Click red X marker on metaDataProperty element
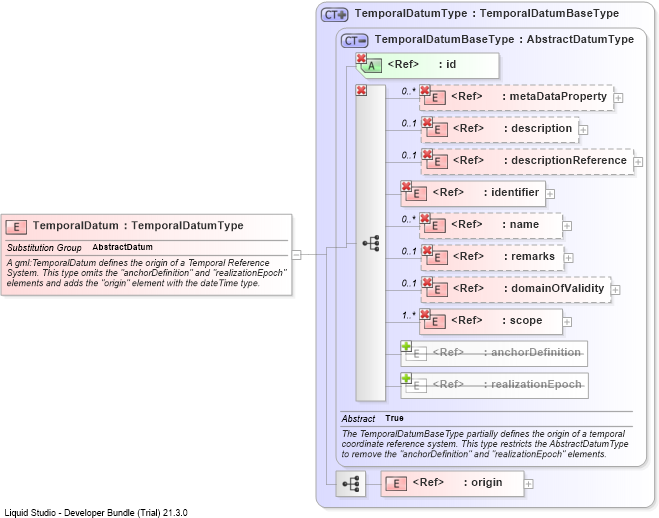This screenshot has height=518, width=659. [x=425, y=90]
